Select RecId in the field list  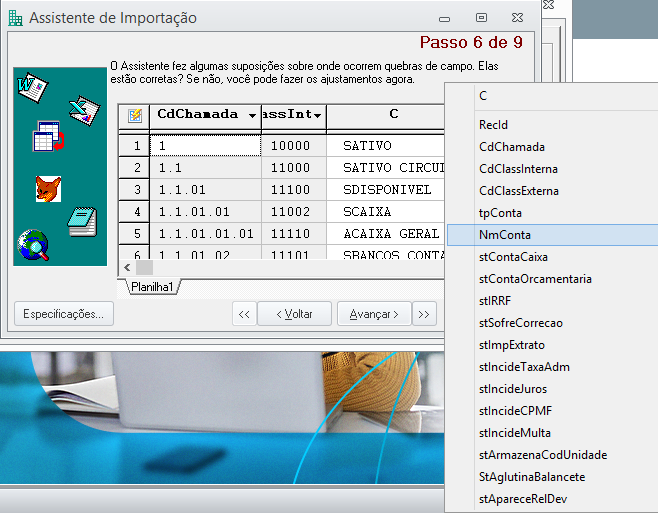(x=551, y=125)
